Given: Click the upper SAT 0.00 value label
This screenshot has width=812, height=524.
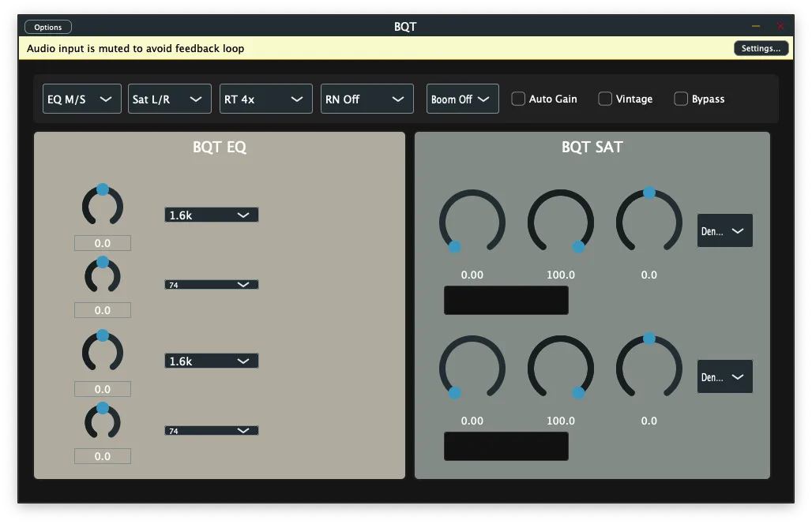Looking at the screenshot, I should 472,275.
